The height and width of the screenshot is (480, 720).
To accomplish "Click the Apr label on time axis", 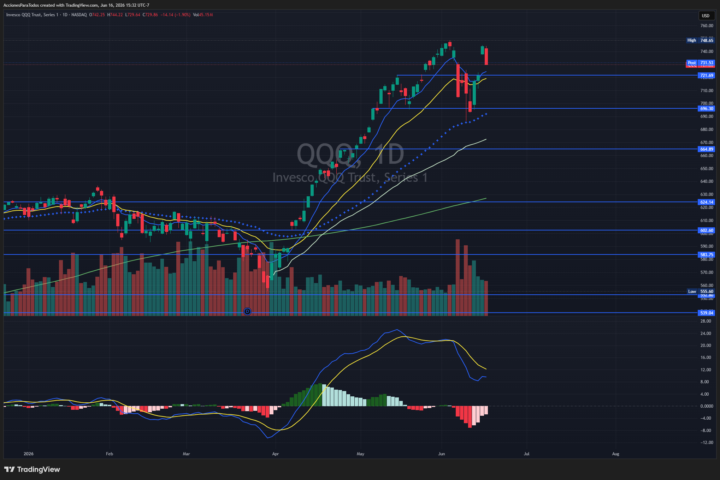I will (x=275, y=454).
